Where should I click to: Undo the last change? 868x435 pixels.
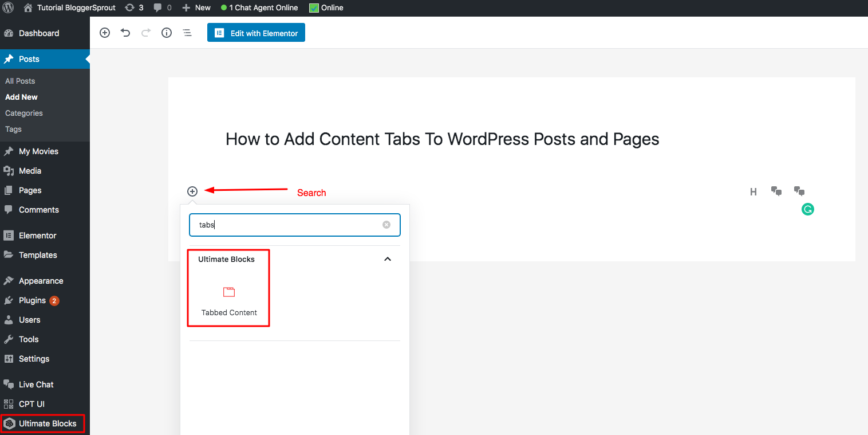[125, 33]
